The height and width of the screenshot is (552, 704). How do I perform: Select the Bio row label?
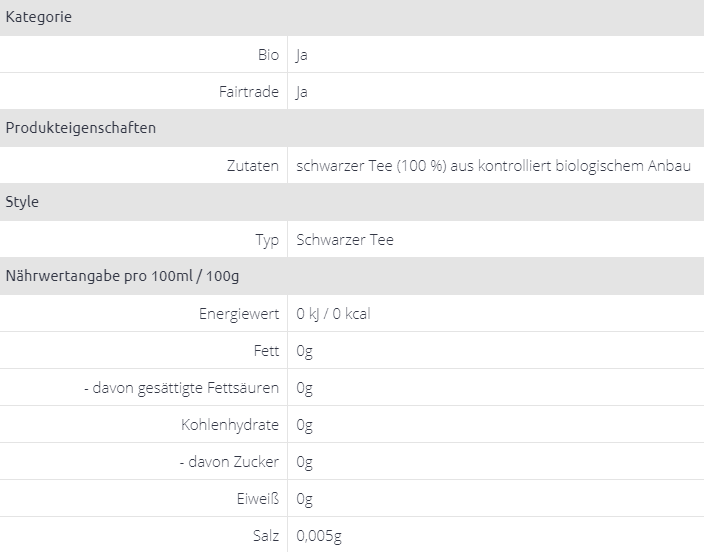[268, 55]
